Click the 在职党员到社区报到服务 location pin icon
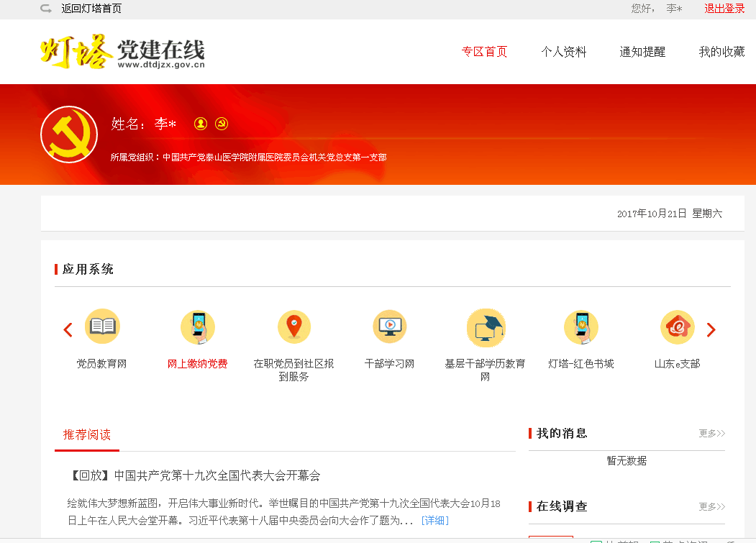Viewport: 756px width, 543px height. tap(293, 327)
